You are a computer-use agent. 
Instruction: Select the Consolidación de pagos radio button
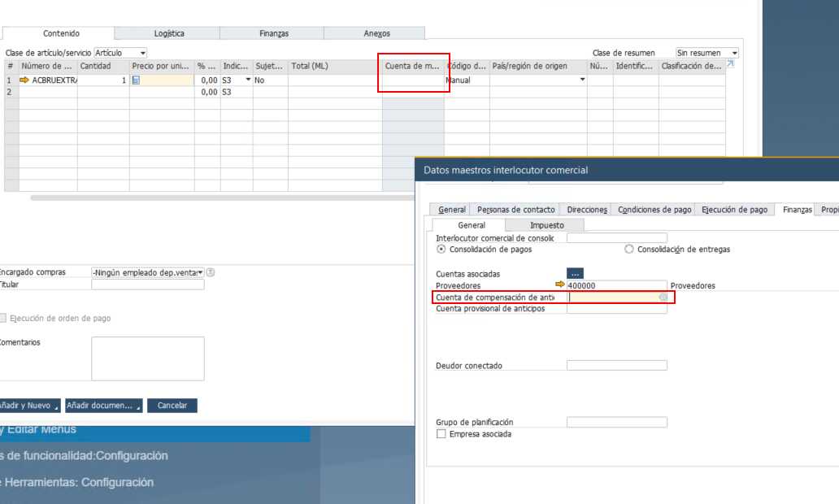[441, 250]
